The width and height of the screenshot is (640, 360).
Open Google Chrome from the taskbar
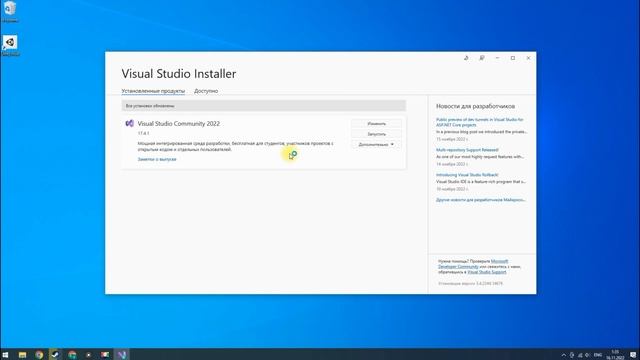coord(39,355)
